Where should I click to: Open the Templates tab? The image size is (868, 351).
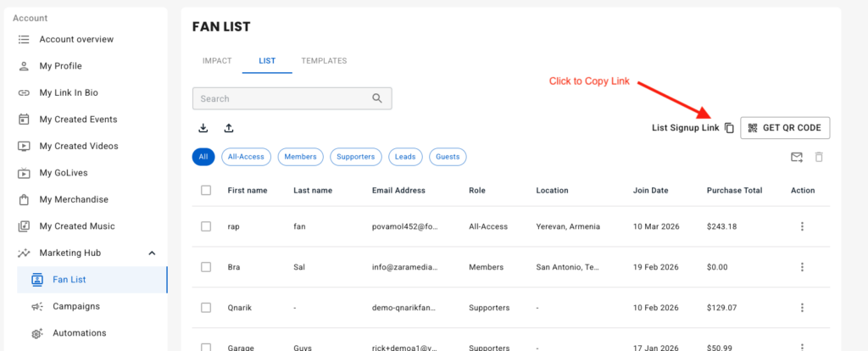pyautogui.click(x=324, y=61)
